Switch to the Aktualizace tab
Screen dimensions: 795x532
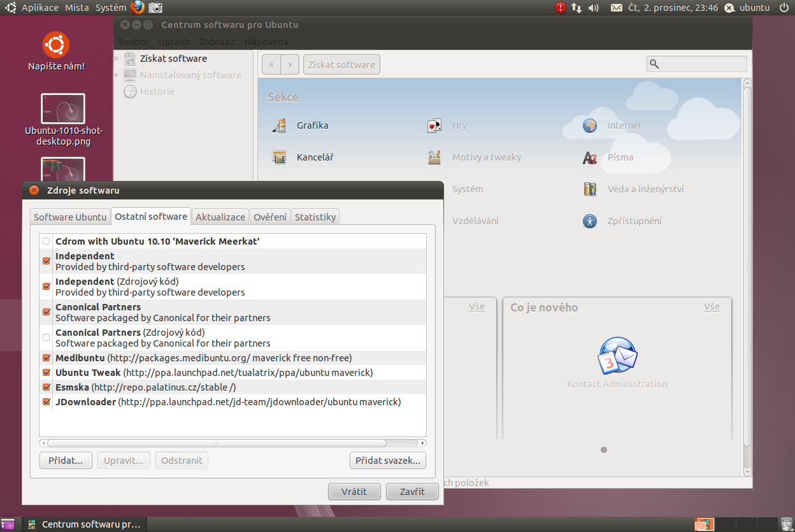(x=220, y=217)
